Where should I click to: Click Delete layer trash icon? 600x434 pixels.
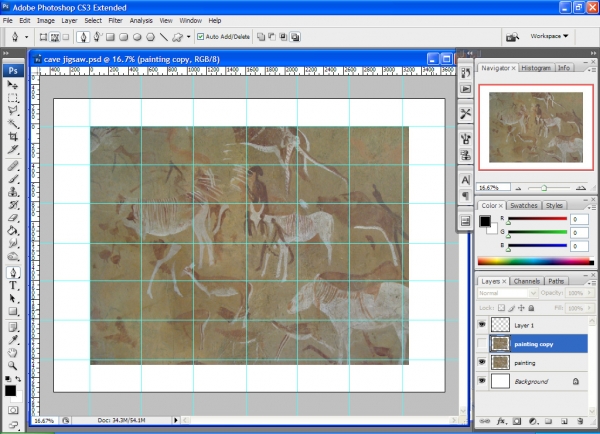[x=580, y=421]
